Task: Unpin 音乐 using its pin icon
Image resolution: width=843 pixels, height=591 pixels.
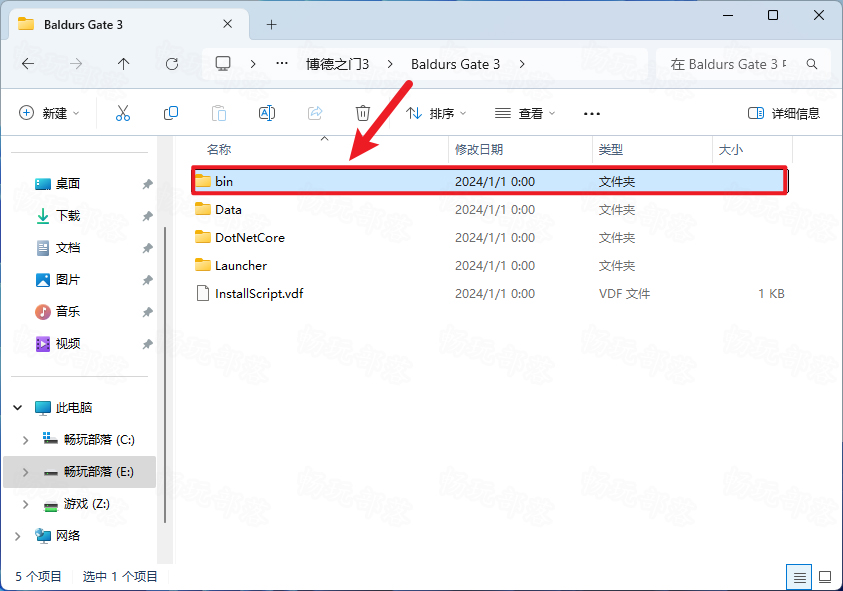Action: [x=147, y=312]
